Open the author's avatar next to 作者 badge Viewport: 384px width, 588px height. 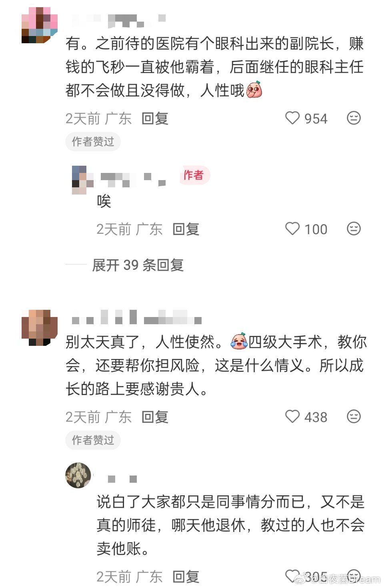coord(82,180)
